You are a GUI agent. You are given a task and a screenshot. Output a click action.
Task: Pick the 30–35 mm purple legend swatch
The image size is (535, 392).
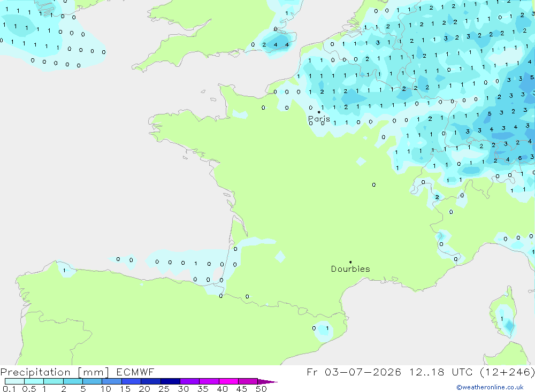pyautogui.click(x=190, y=381)
